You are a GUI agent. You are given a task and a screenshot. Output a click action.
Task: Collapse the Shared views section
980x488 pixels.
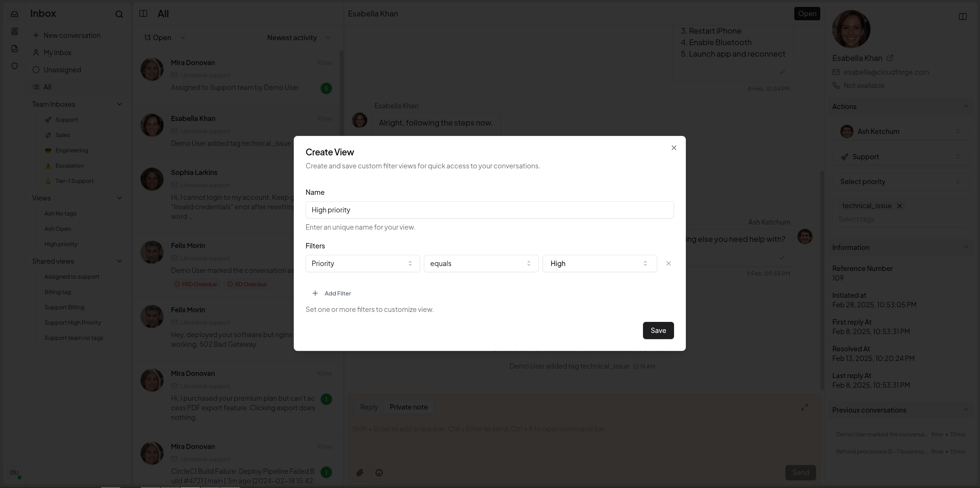pyautogui.click(x=119, y=261)
